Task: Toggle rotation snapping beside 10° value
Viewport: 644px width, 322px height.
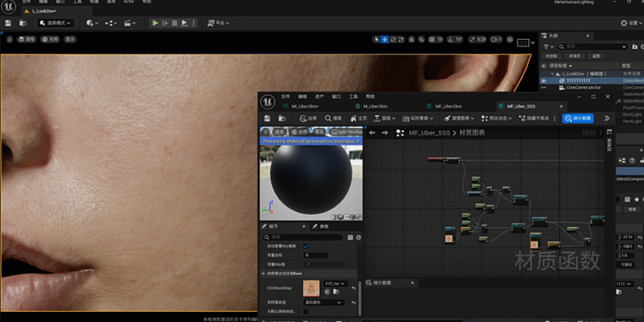Action: pyautogui.click(x=451, y=40)
